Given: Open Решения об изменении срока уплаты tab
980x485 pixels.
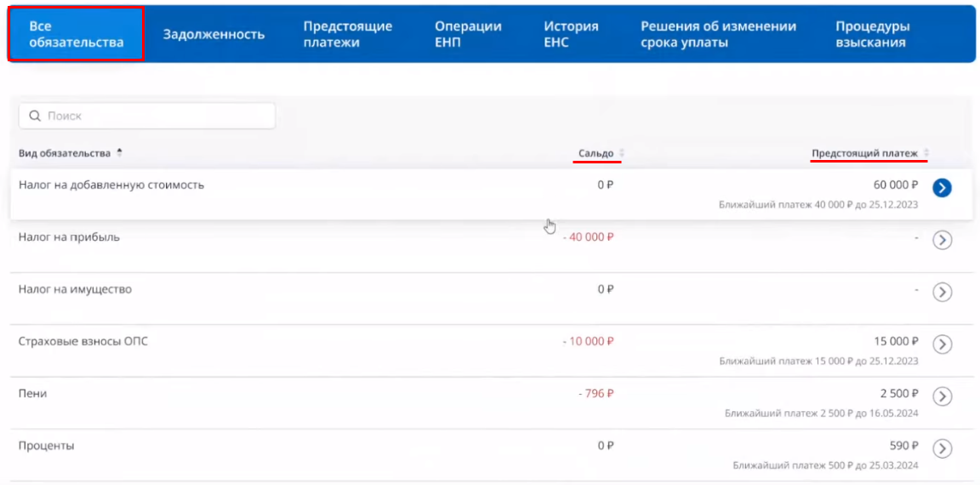Looking at the screenshot, I should click(718, 34).
